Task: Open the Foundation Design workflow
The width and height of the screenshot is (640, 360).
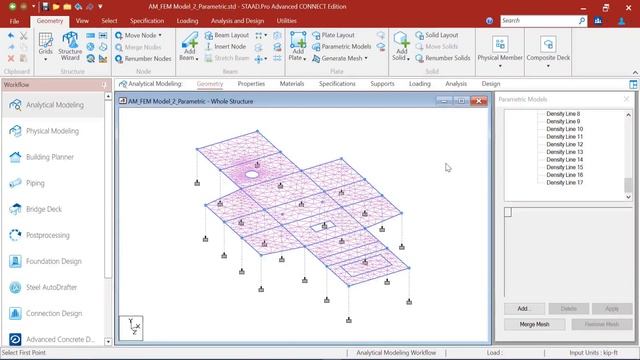Action: pyautogui.click(x=53, y=261)
